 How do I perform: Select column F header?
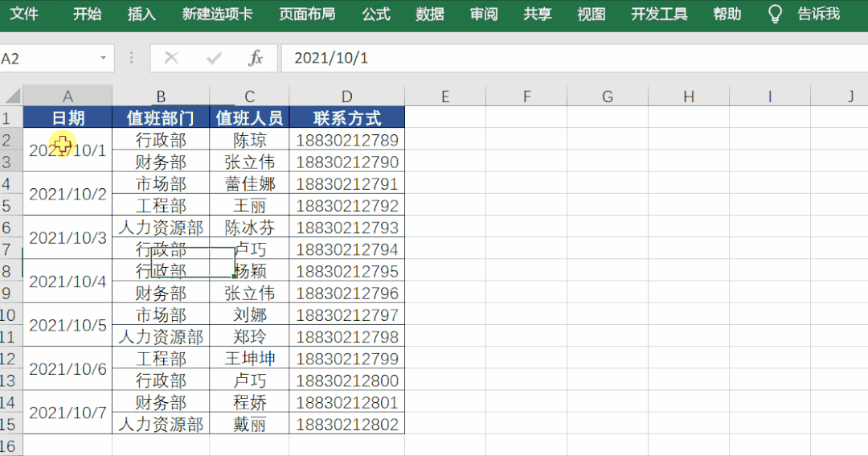pos(526,96)
